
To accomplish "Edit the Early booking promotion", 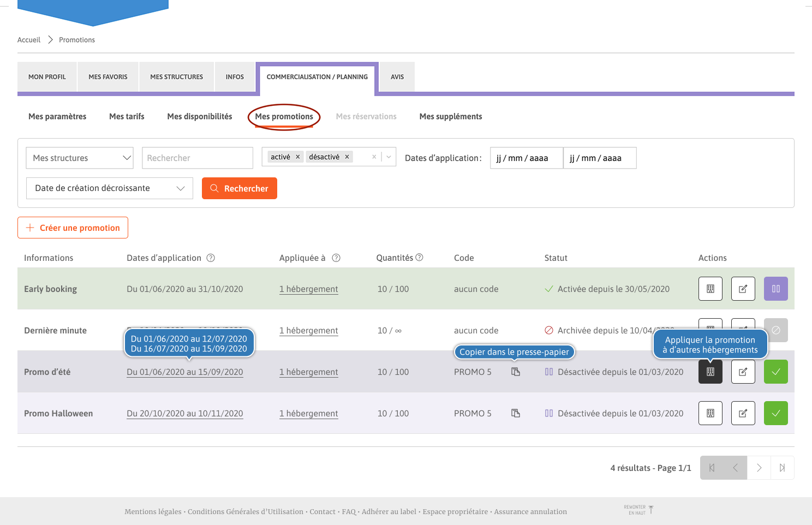I will click(x=743, y=289).
